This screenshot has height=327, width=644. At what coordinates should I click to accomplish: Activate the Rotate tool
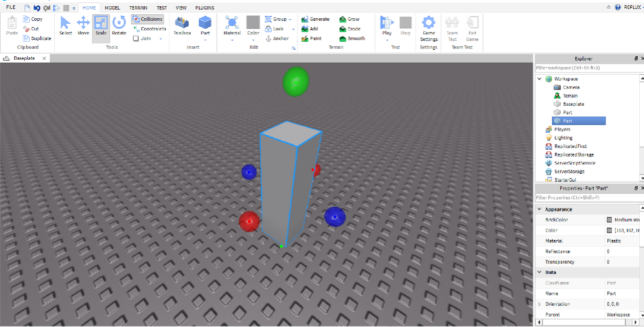click(119, 26)
